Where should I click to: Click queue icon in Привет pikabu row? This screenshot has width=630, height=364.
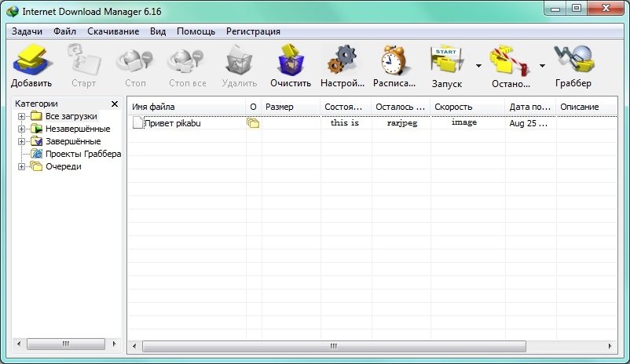click(253, 123)
